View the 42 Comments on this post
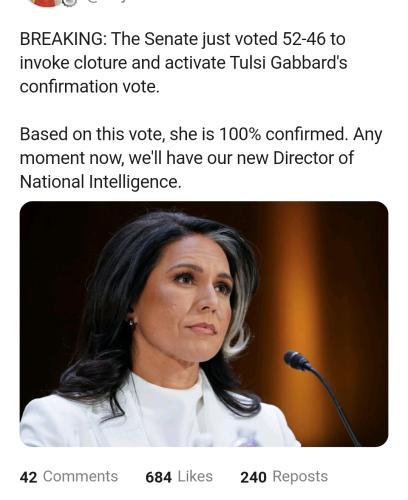408x500 pixels. (x=69, y=477)
